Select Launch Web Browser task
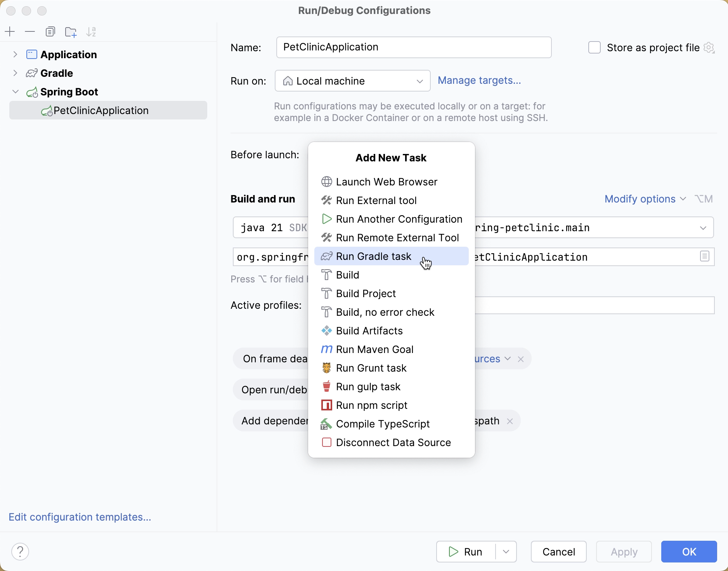Screen dimensions: 728x571 [387, 182]
